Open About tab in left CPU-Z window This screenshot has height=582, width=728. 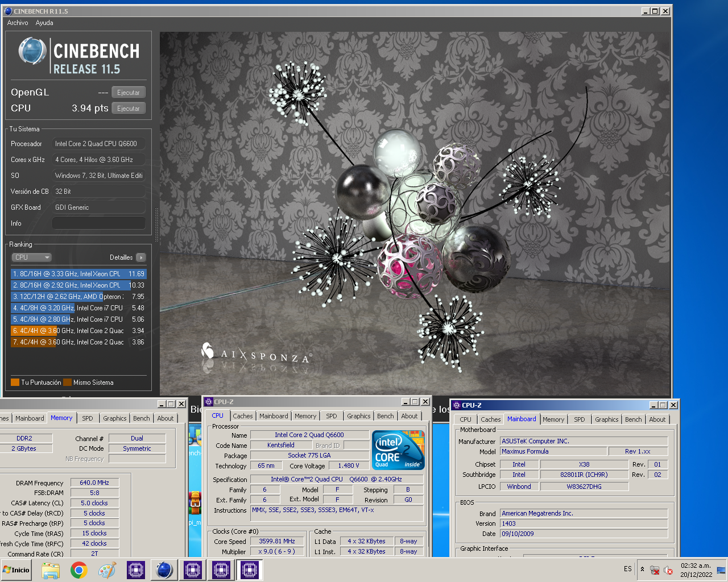coord(166,418)
